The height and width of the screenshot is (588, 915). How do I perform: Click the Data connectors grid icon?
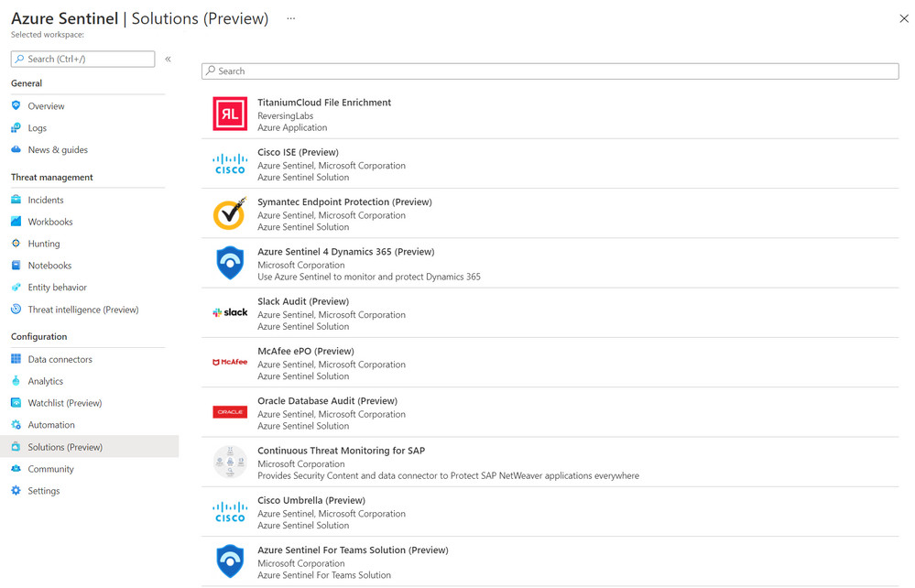click(16, 359)
